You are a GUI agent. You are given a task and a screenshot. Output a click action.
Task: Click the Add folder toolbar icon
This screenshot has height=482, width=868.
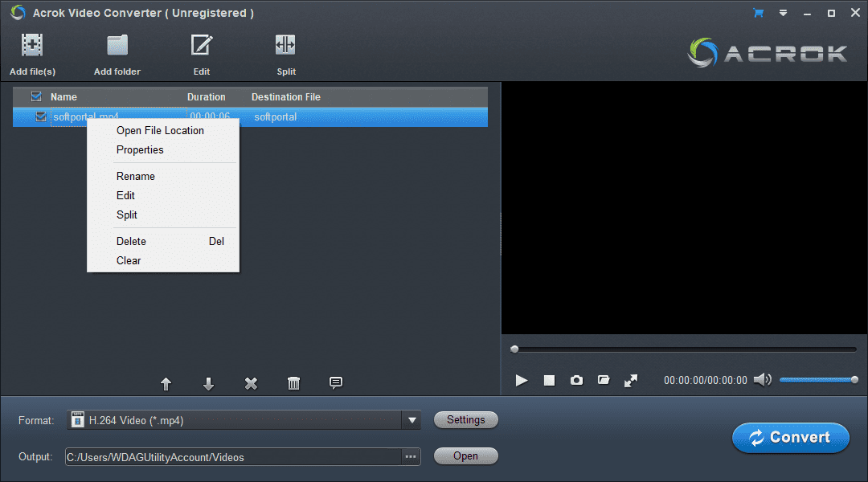(x=117, y=45)
